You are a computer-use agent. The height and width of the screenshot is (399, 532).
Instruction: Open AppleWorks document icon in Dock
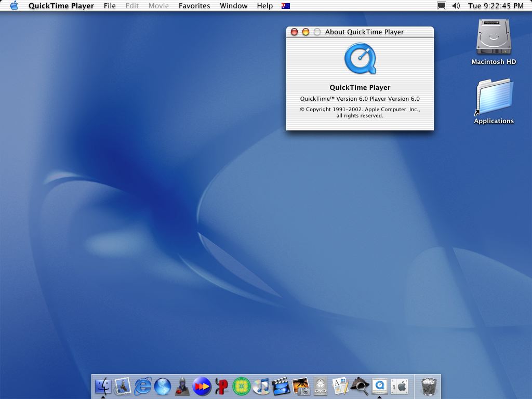340,386
